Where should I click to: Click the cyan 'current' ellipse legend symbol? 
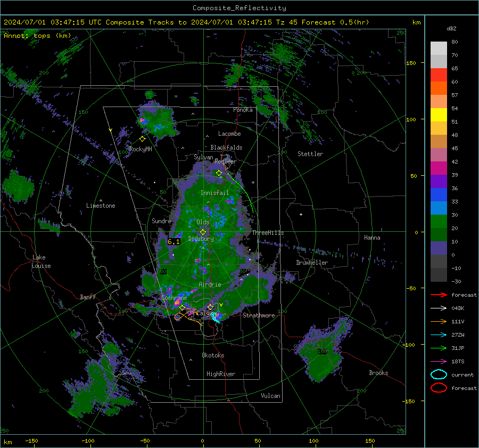coord(439,374)
